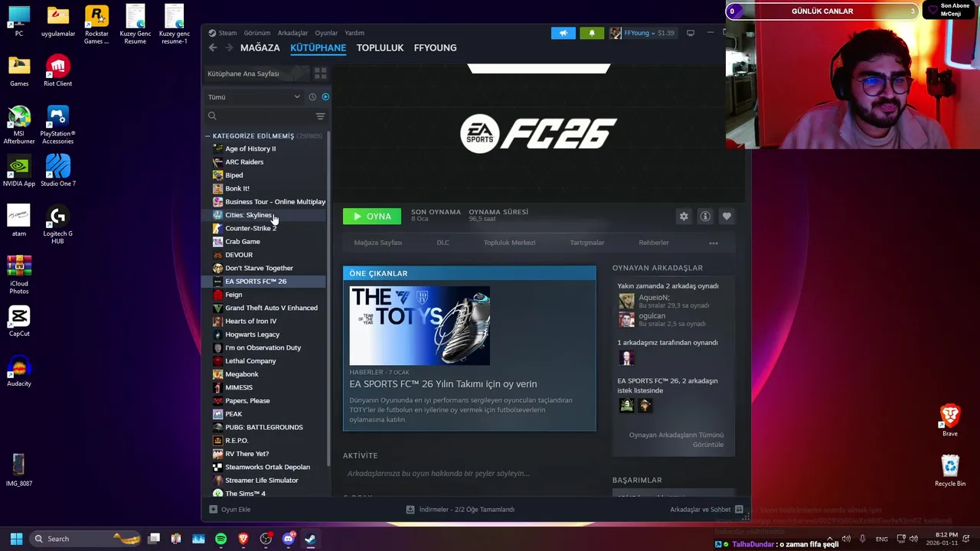The width and height of the screenshot is (980, 551).
Task: Click Oynayan Arkadaşların Tümünü Görüntüle link
Action: [676, 439]
